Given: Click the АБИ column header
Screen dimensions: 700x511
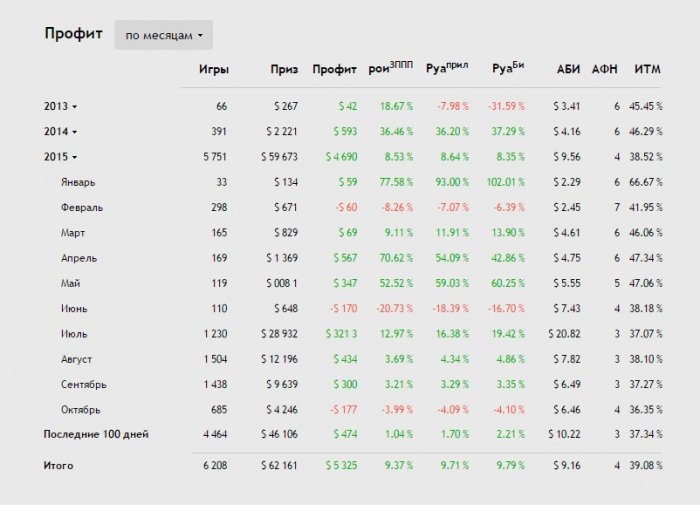Looking at the screenshot, I should (567, 70).
